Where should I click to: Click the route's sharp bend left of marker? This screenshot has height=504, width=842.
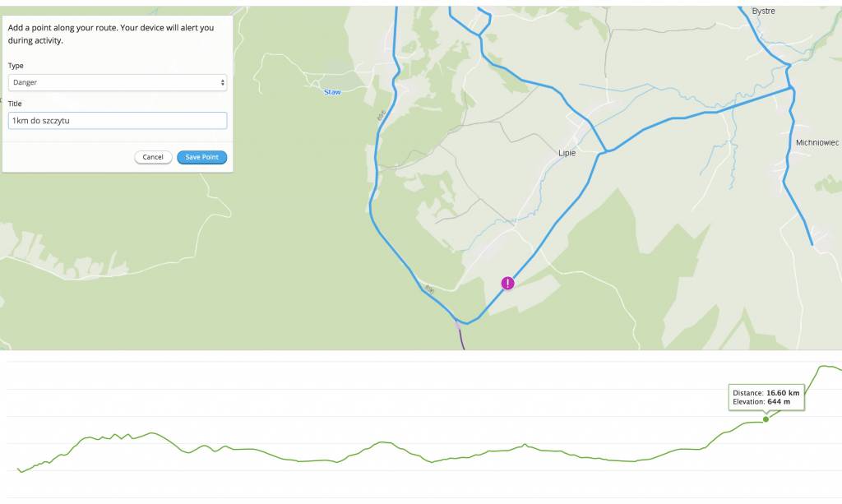click(x=466, y=323)
